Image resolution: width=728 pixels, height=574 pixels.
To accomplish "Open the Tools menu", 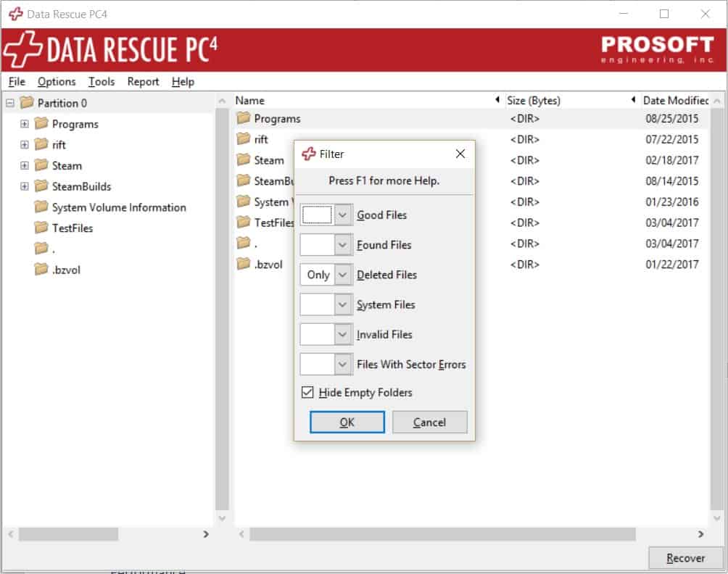I will pos(102,82).
